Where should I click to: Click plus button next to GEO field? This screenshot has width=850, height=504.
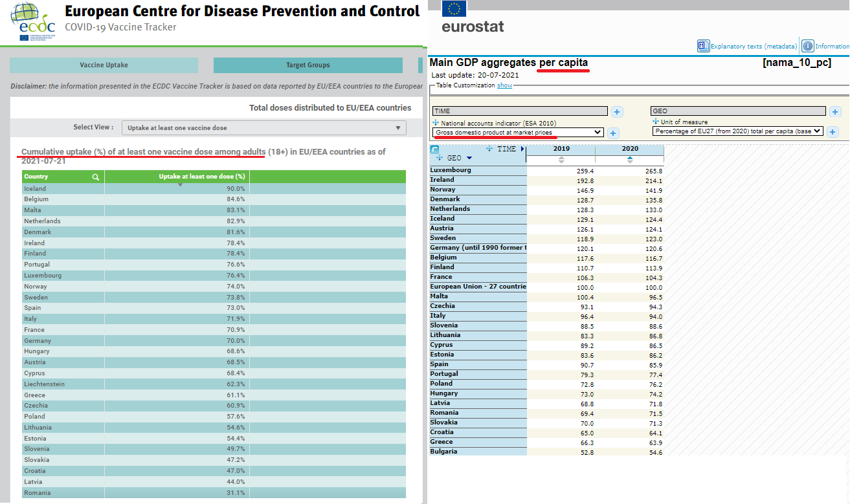pyautogui.click(x=836, y=112)
